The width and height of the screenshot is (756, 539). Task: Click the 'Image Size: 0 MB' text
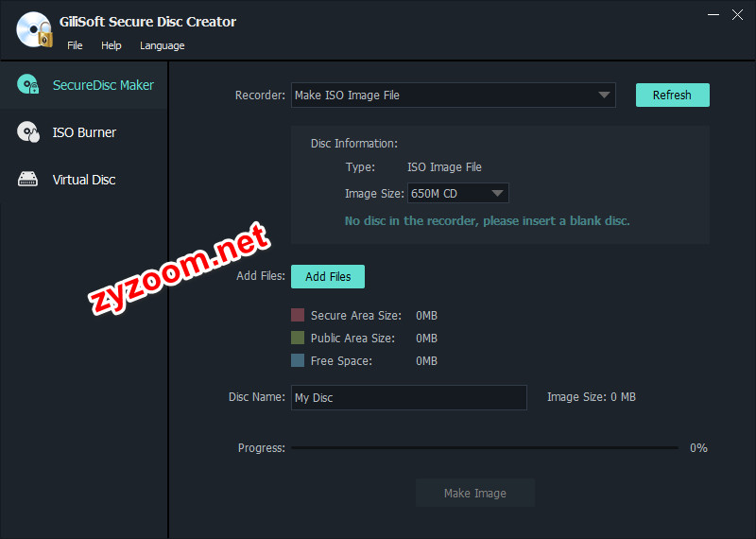[x=592, y=397]
